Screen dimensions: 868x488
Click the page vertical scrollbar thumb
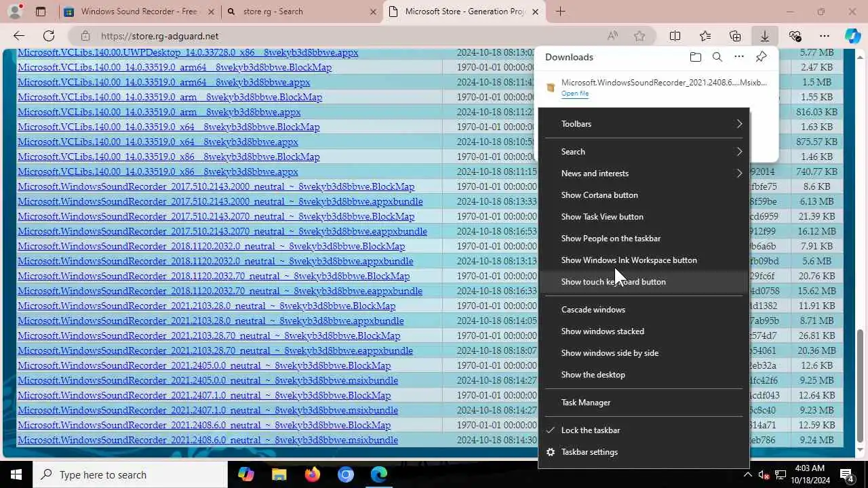click(861, 385)
